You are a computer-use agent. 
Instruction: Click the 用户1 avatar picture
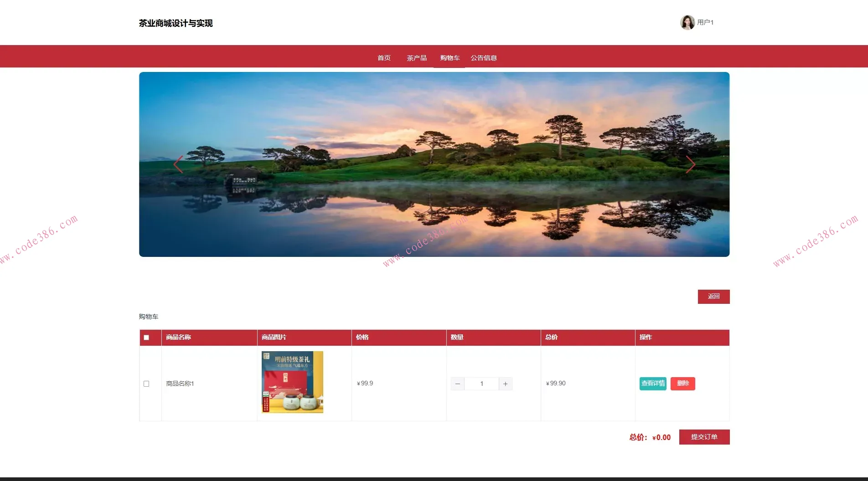click(687, 22)
